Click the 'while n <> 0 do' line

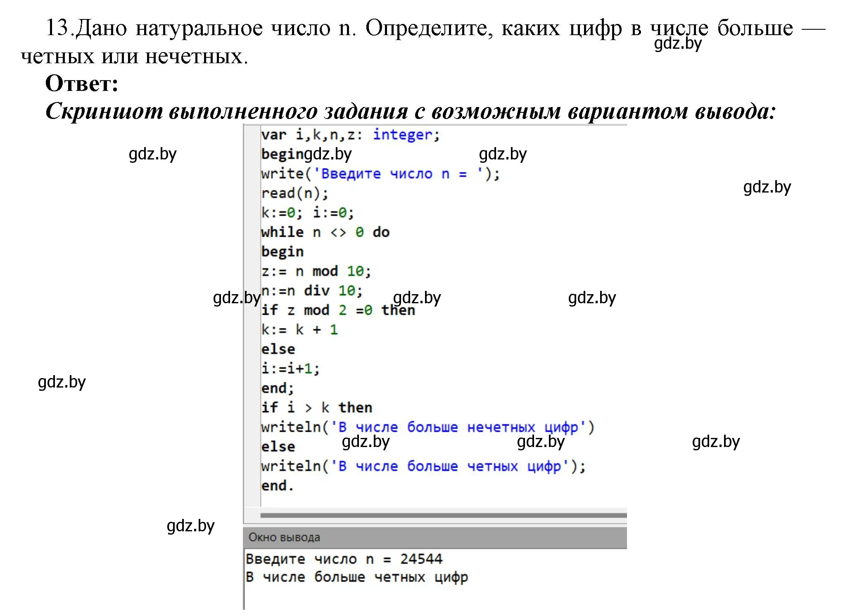325,232
